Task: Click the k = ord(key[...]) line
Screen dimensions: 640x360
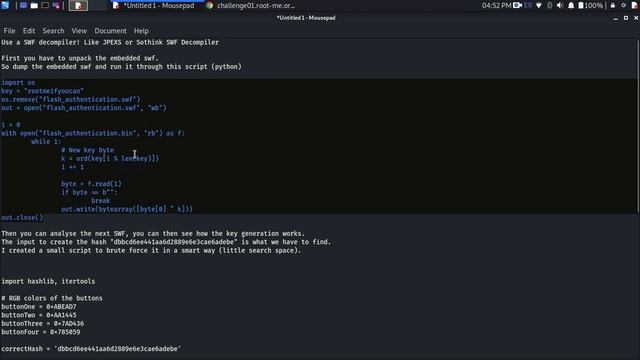Action: 110,158
